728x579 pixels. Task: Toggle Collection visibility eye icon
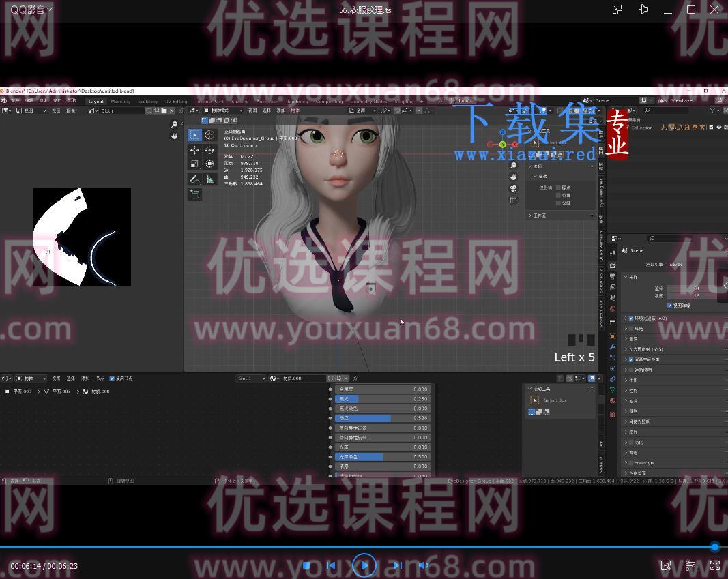coord(718,127)
